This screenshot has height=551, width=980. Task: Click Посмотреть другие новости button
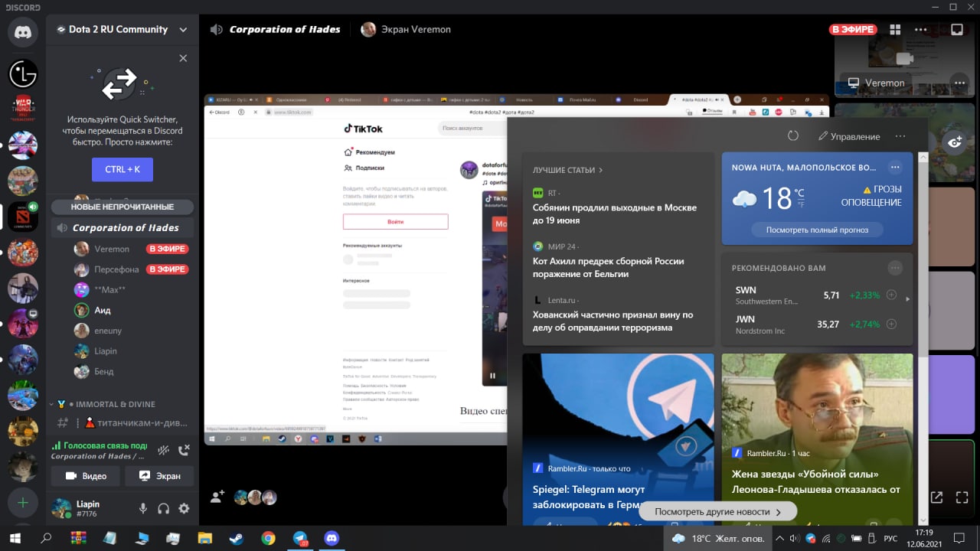(x=718, y=511)
